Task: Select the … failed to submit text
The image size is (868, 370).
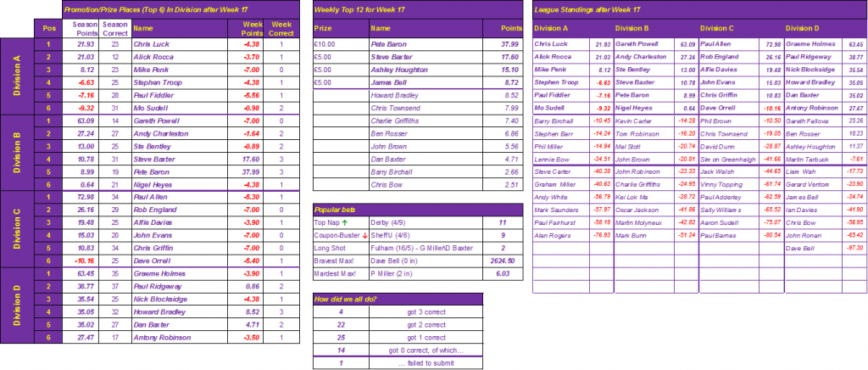Action: point(426,363)
